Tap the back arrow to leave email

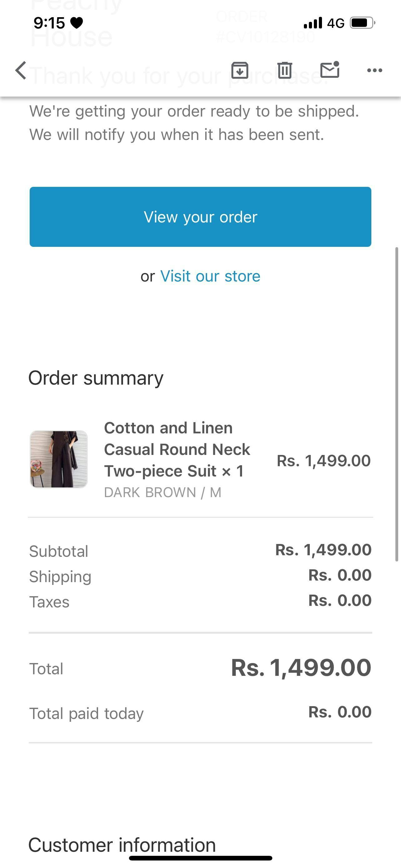tap(21, 70)
